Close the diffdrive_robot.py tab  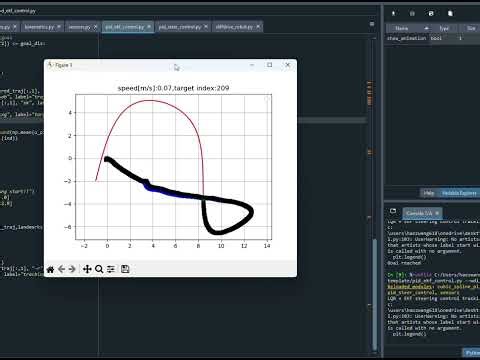coord(258,27)
